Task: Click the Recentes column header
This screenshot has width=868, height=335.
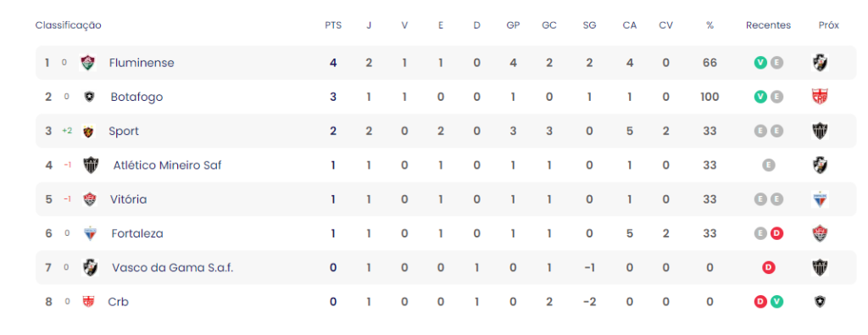Action: pyautogui.click(x=768, y=25)
